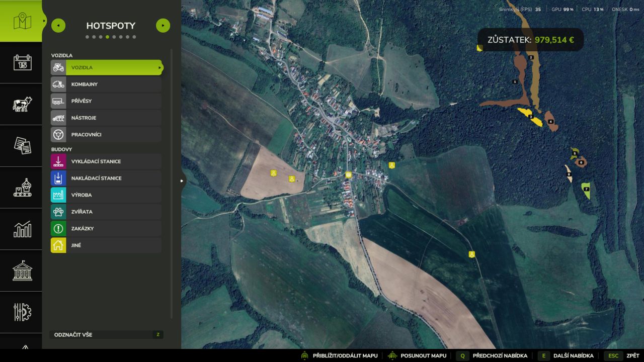Open the contracts documents icon page
Viewport: 644px width, 362px height.
pos(22,146)
